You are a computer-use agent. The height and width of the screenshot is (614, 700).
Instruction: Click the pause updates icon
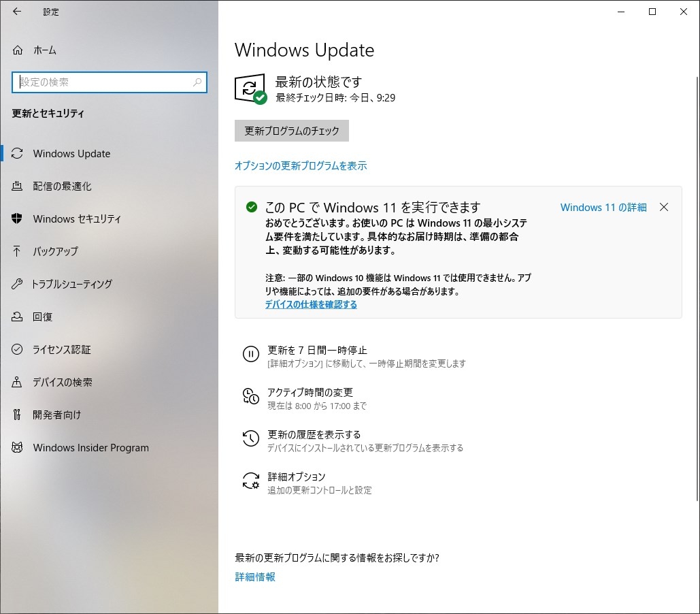(x=250, y=354)
